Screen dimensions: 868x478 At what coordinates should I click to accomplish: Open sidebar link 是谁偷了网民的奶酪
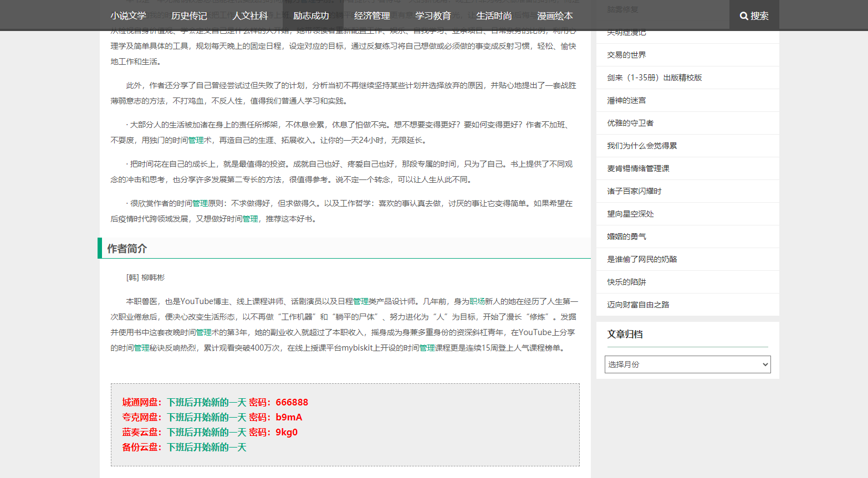point(642,259)
